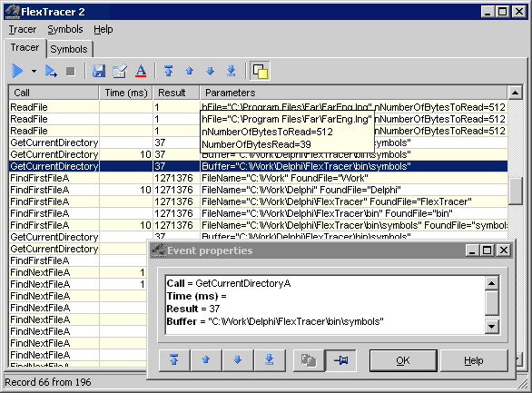
Task: Go to next event in Event properties
Action: click(x=238, y=360)
